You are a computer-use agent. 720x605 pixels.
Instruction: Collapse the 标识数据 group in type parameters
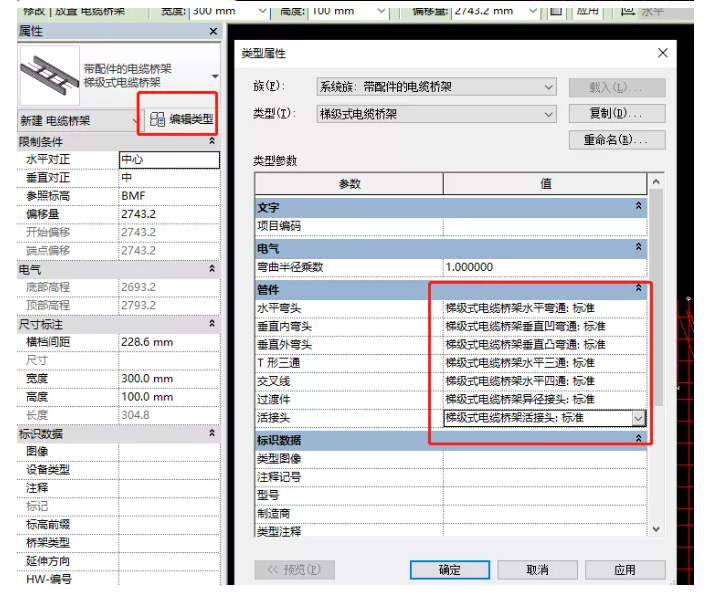pos(638,439)
